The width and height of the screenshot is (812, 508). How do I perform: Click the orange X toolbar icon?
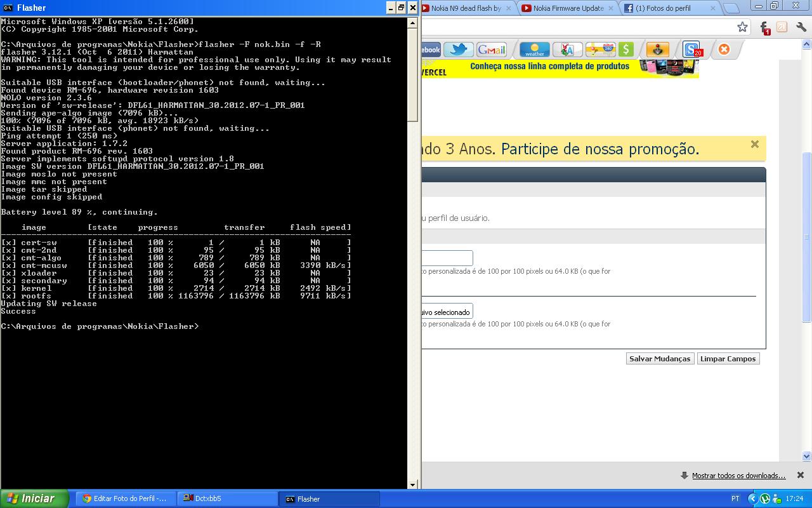click(724, 50)
